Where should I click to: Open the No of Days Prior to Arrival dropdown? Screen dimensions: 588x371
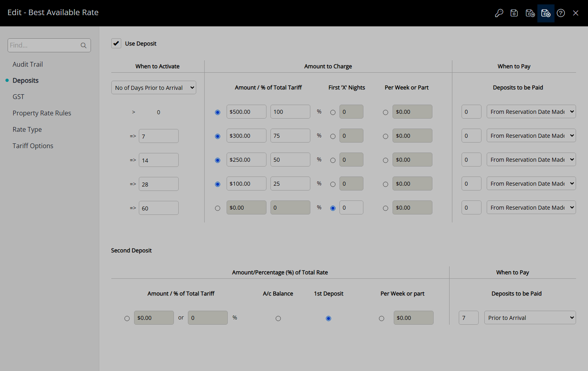click(154, 87)
